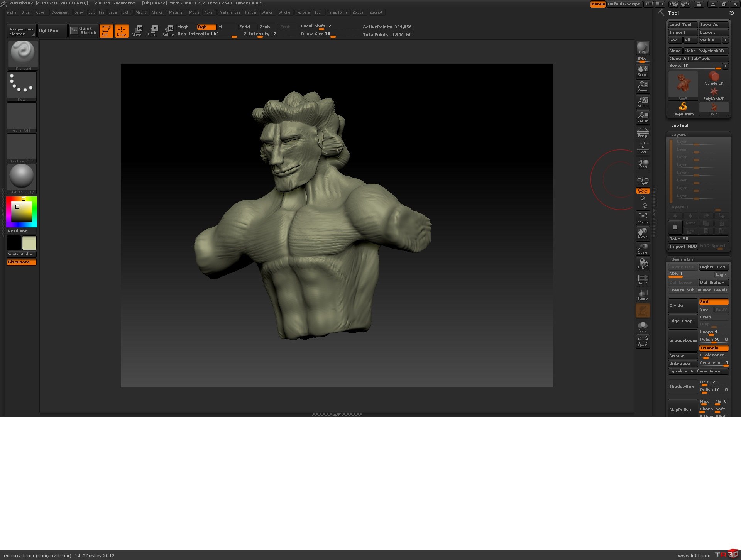741x560 pixels.
Task: Choose the Standard brush thumbnail
Action: [x=22, y=55]
